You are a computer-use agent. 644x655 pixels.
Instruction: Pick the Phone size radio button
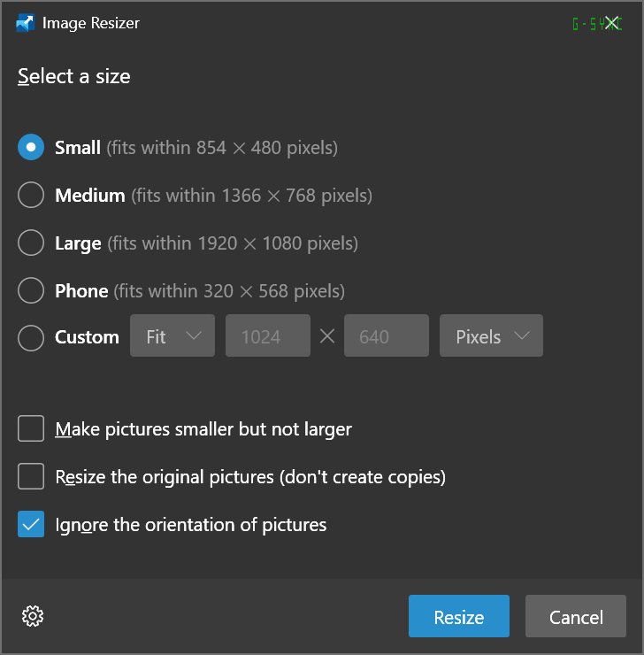tap(31, 290)
